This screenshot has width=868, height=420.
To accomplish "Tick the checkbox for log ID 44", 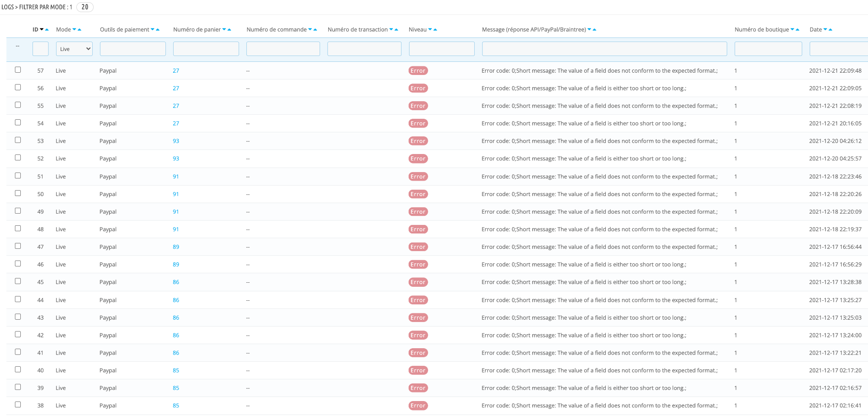I will click(18, 299).
